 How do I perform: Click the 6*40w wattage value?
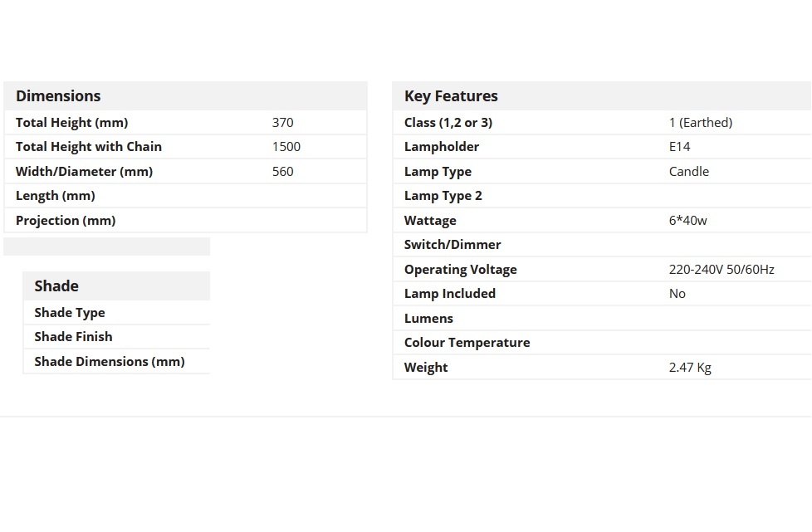[687, 221]
